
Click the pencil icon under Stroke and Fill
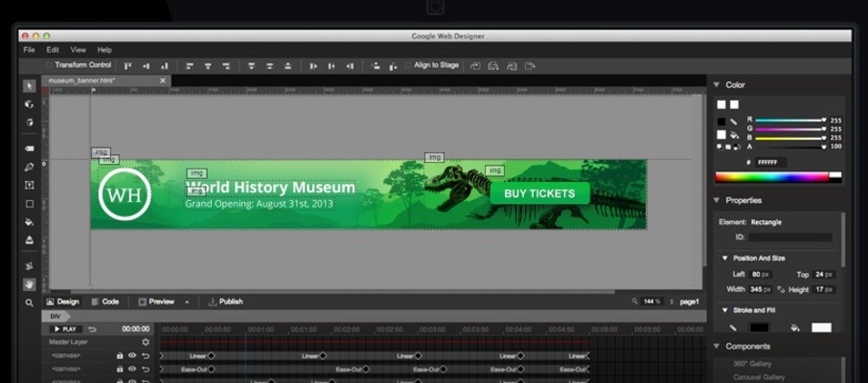point(733,327)
